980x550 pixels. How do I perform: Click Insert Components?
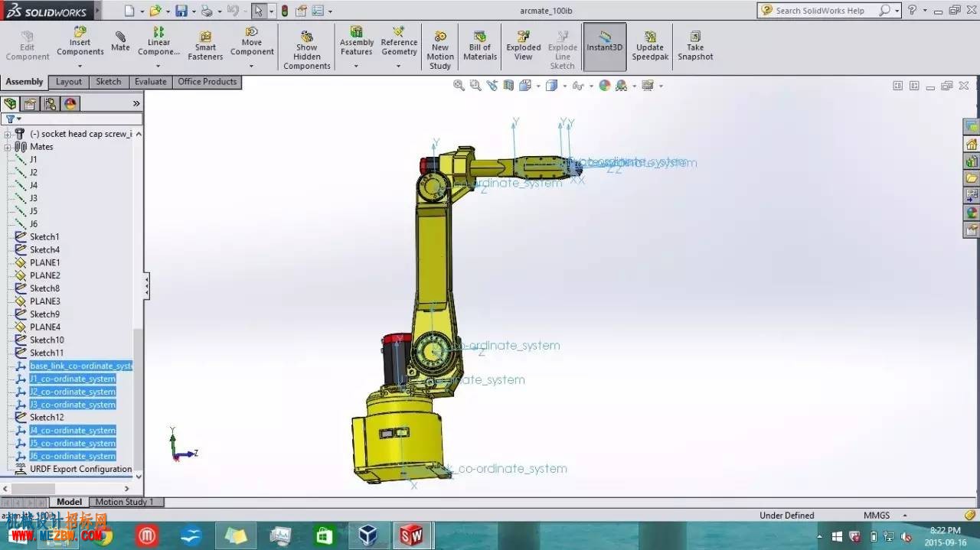[80, 41]
